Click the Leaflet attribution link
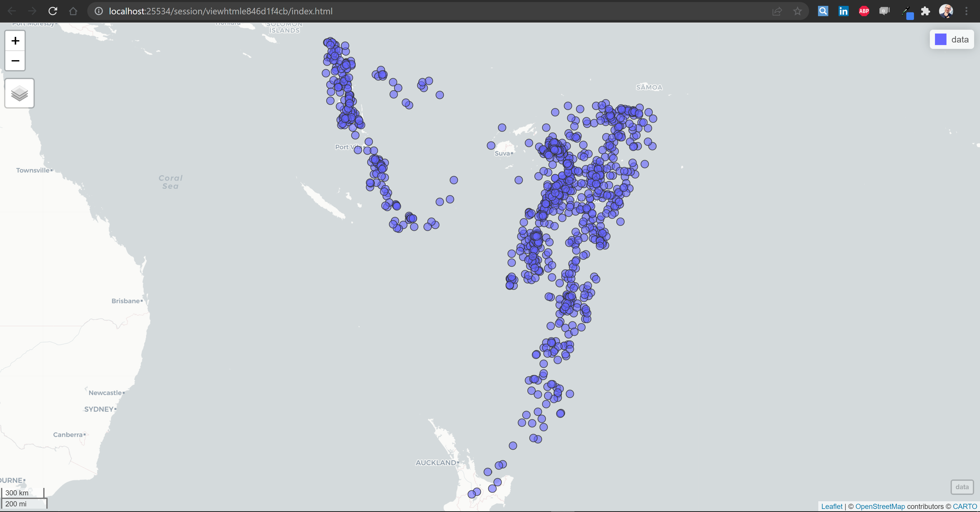The image size is (980, 512). 832,506
